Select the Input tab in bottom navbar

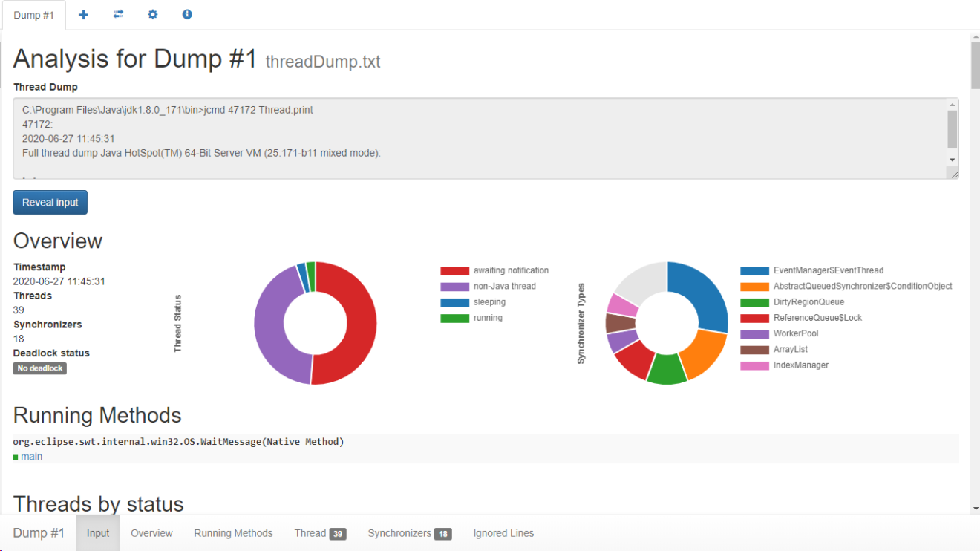click(x=98, y=533)
